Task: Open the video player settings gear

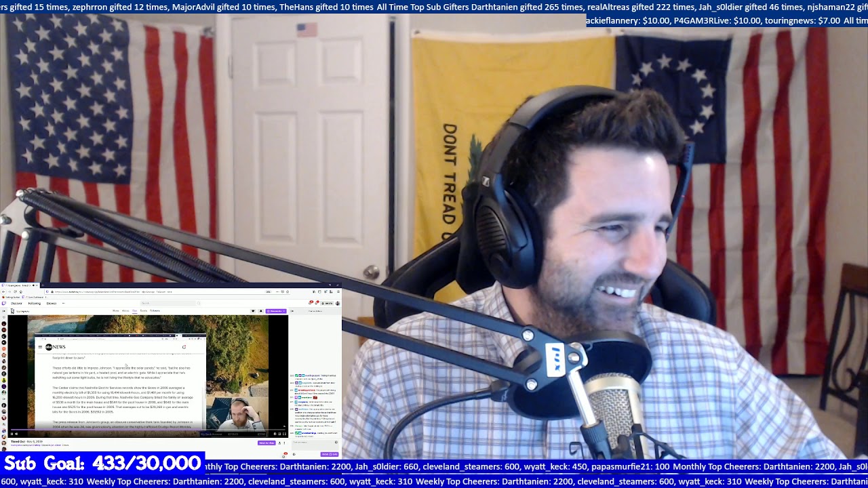Action: pyautogui.click(x=275, y=434)
